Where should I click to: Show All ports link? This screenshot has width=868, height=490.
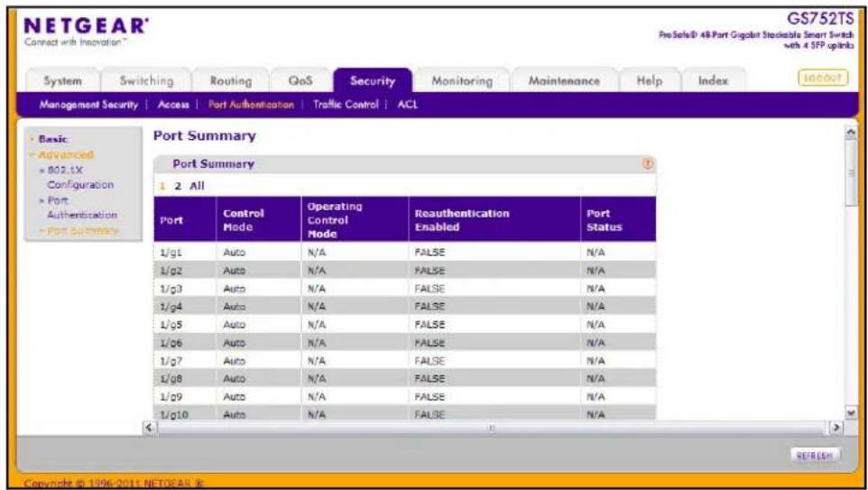coord(197,186)
